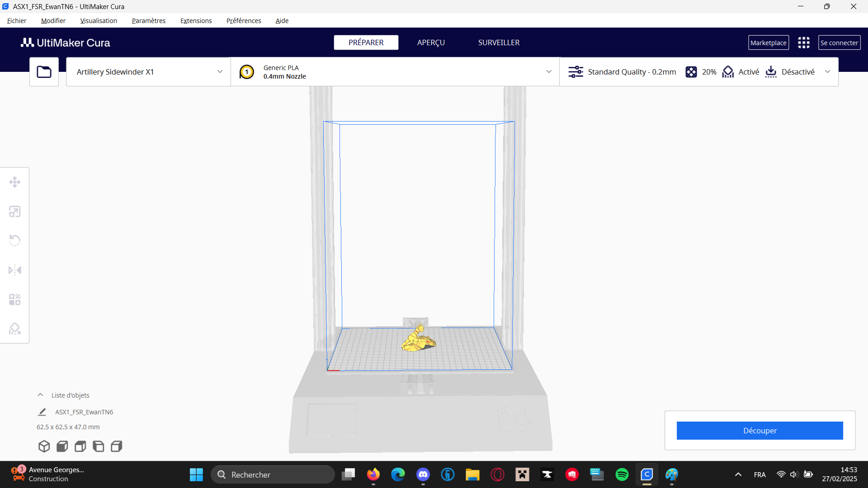Switch to the APERÇU tab
Screen dimensions: 868x488
[x=430, y=42]
